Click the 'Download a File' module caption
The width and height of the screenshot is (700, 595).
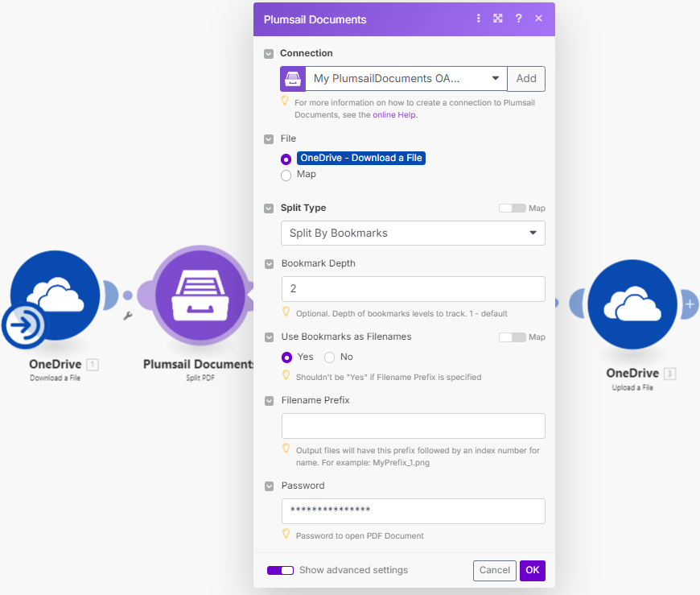[55, 378]
